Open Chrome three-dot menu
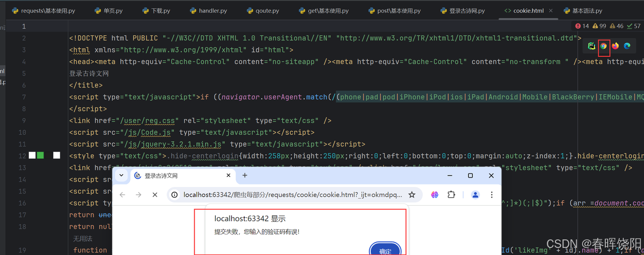This screenshot has height=255, width=644. [492, 195]
